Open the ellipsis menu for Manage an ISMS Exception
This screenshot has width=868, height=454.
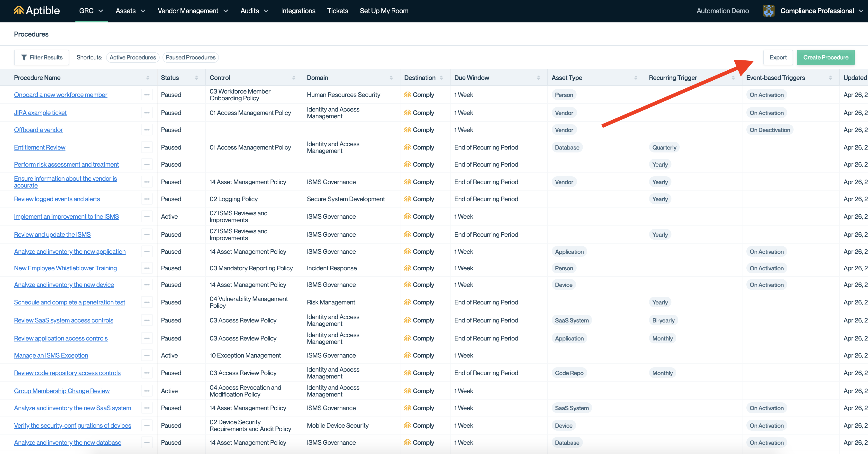coord(147,356)
